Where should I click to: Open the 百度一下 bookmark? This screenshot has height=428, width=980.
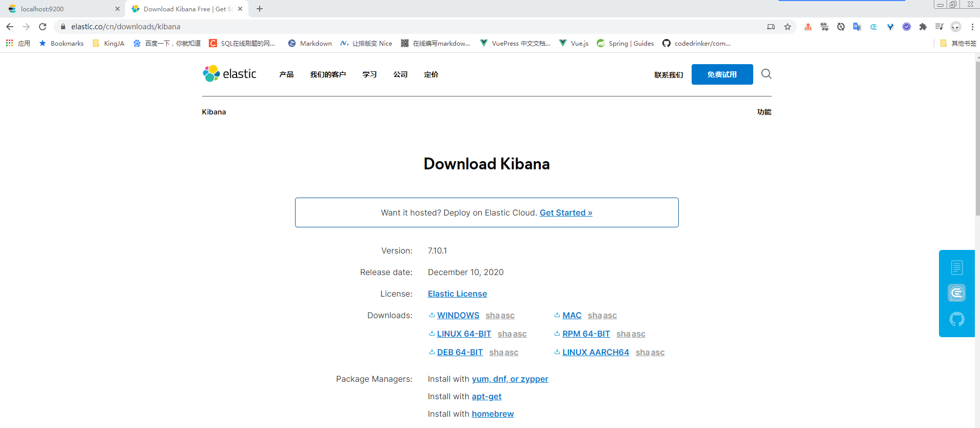[x=167, y=43]
